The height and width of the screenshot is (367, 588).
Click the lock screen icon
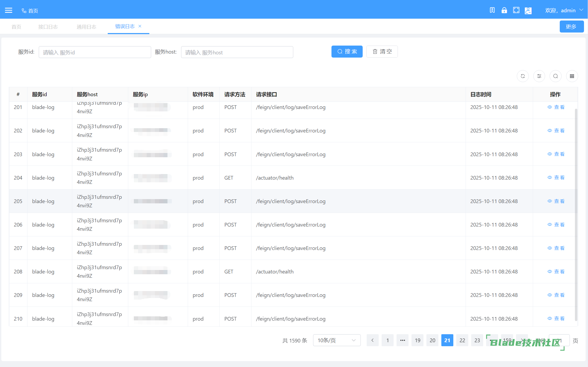[504, 10]
